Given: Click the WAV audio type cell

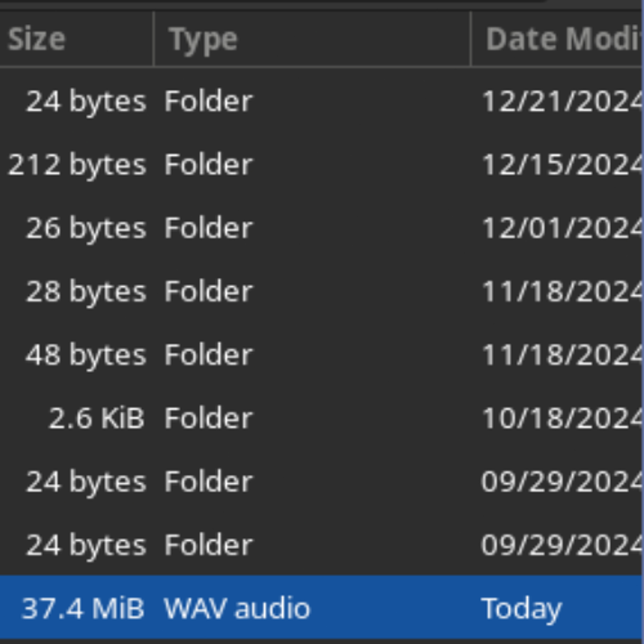Looking at the screenshot, I should coord(237,608).
